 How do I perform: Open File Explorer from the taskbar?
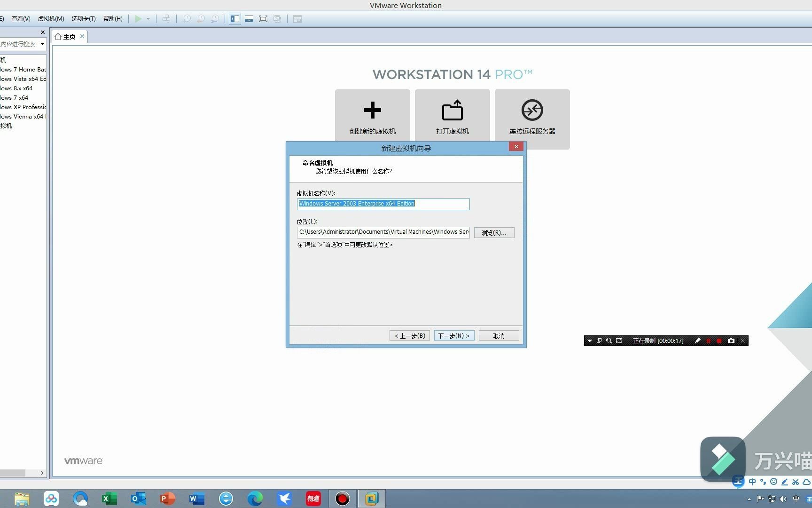point(22,499)
